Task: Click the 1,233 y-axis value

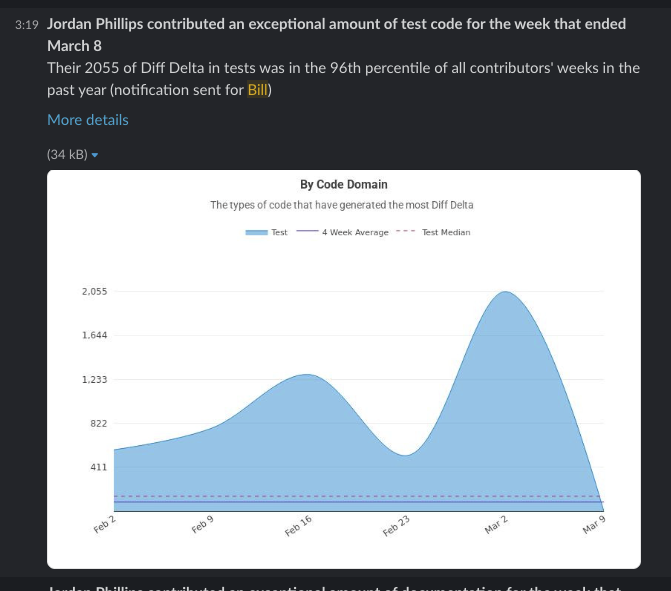Action: point(94,380)
